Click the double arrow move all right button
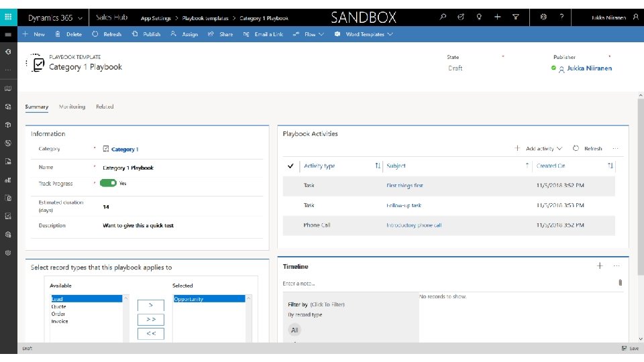644x362 pixels. 151,319
